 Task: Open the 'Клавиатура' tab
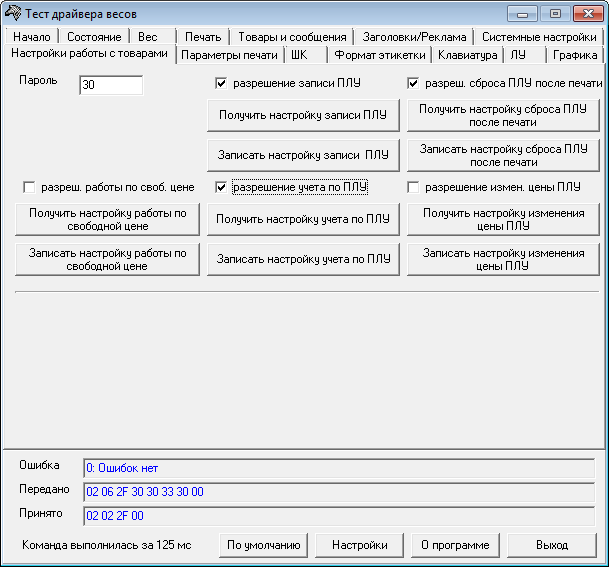pos(468,55)
